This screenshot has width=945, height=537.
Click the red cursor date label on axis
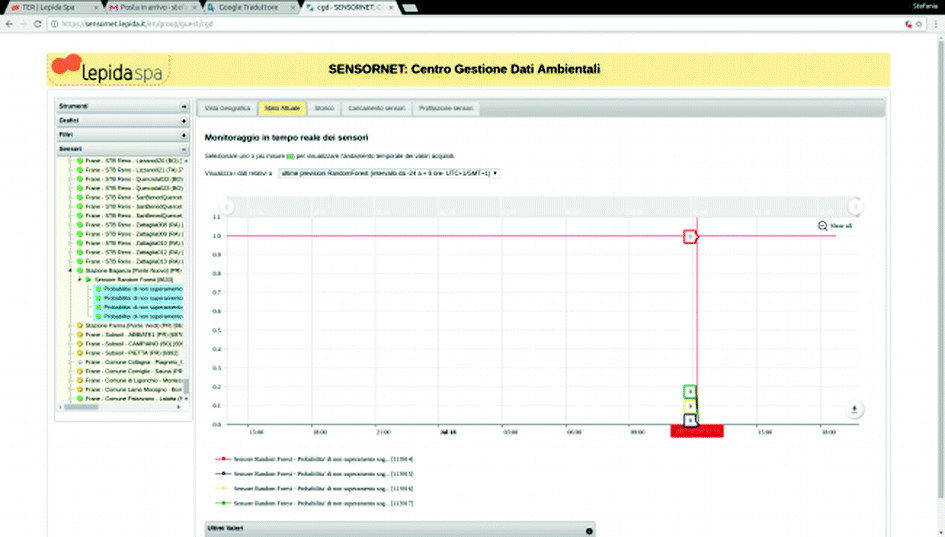tap(697, 431)
